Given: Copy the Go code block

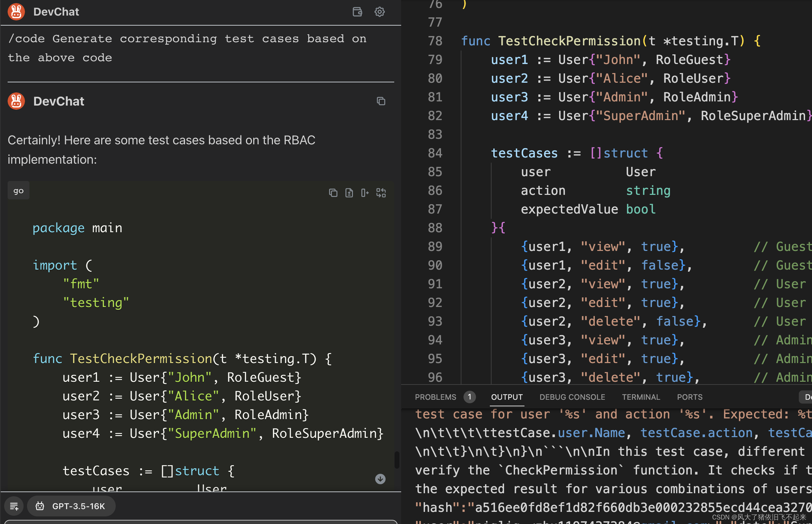Looking at the screenshot, I should coord(333,193).
